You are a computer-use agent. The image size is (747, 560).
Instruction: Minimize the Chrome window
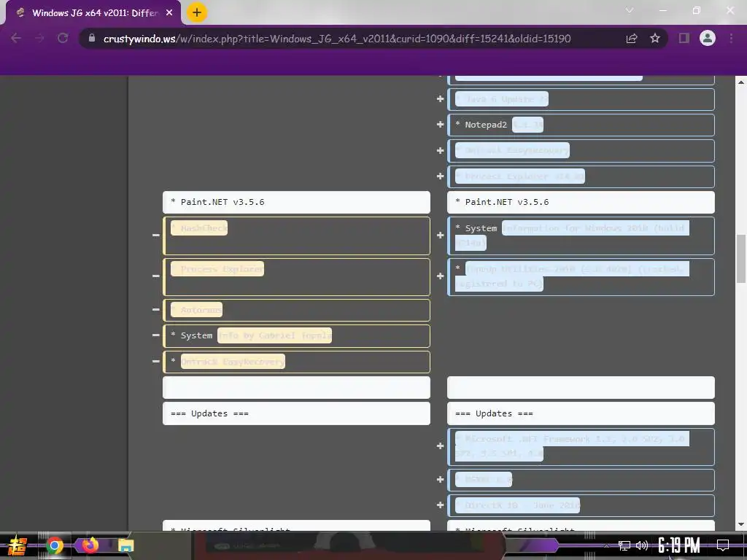click(x=662, y=10)
